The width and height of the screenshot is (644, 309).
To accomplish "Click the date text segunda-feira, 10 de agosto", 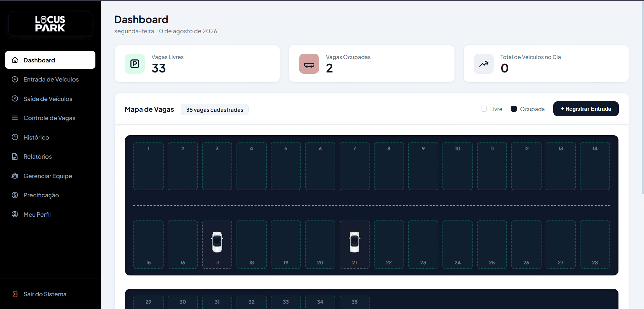I will (166, 31).
